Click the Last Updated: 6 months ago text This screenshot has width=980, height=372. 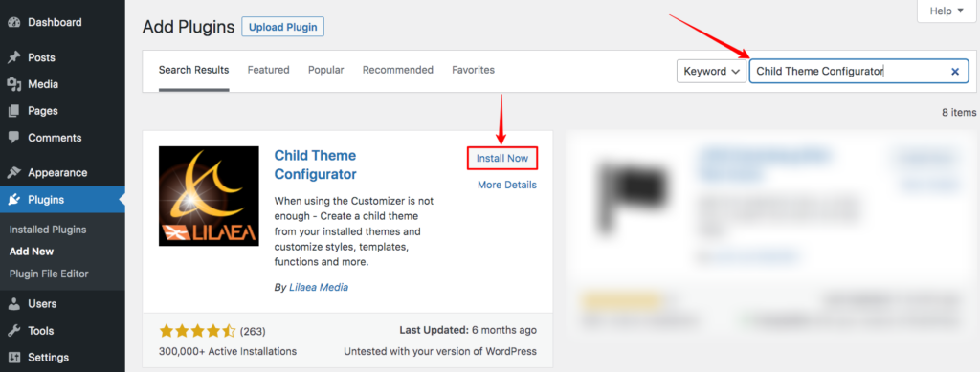tap(468, 330)
